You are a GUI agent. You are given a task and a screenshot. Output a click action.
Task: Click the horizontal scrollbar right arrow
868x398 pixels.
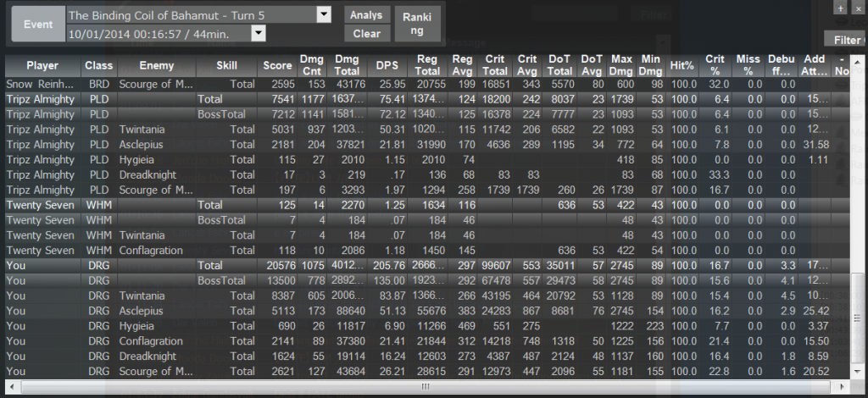(843, 387)
